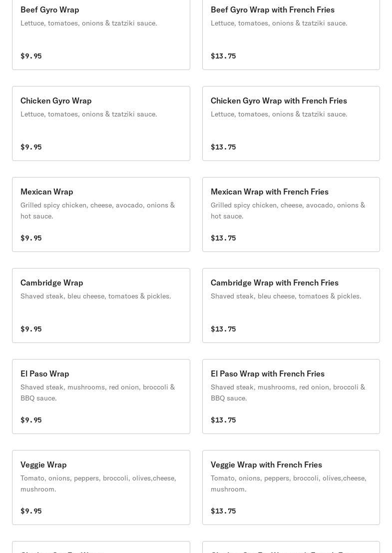The height and width of the screenshot is (553, 392).
Task: Click $13.75 on Chicken Gyro Wrap with French Fries
Action: 223,147
